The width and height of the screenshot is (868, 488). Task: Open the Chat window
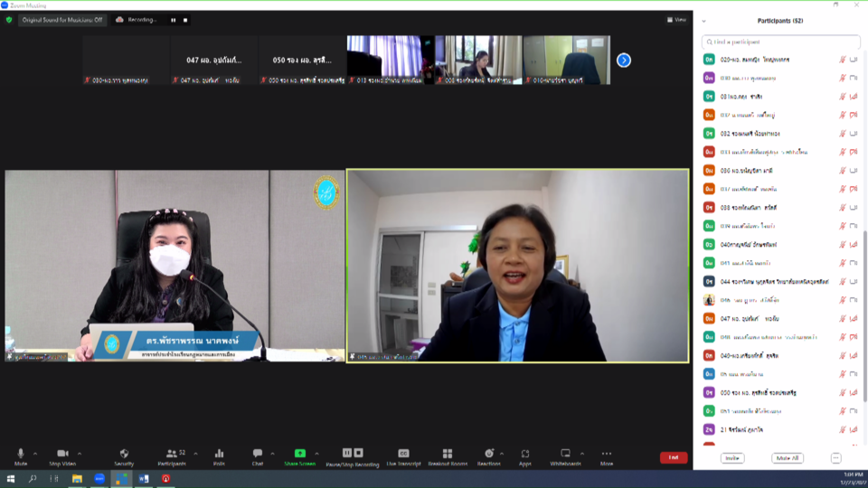[x=257, y=454]
